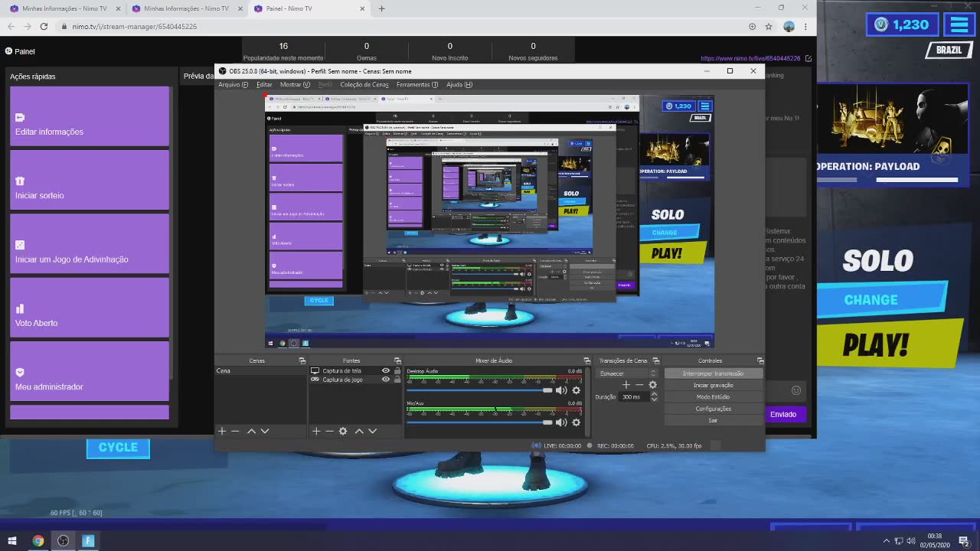The image size is (980, 551).
Task: Open the Editar menu in OBS
Action: coord(264,85)
